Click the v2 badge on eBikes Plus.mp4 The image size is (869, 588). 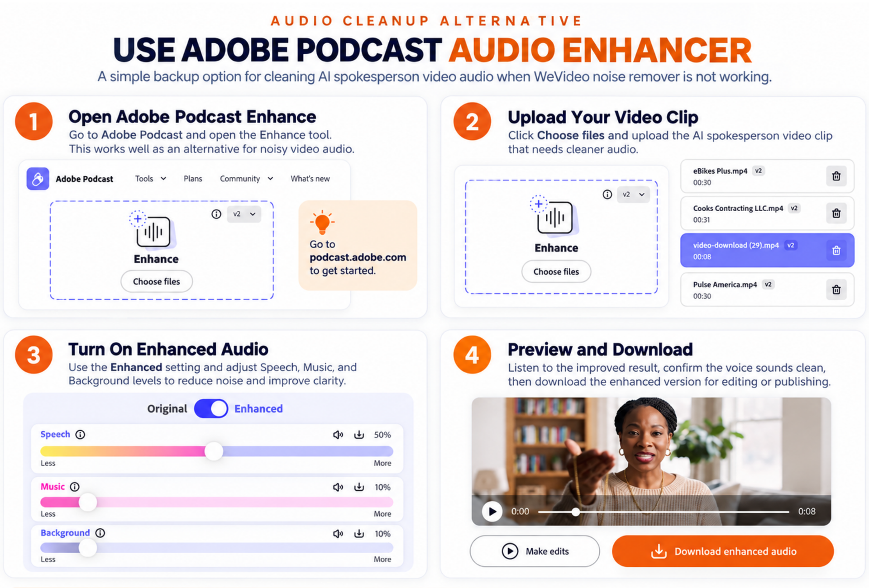[759, 171]
